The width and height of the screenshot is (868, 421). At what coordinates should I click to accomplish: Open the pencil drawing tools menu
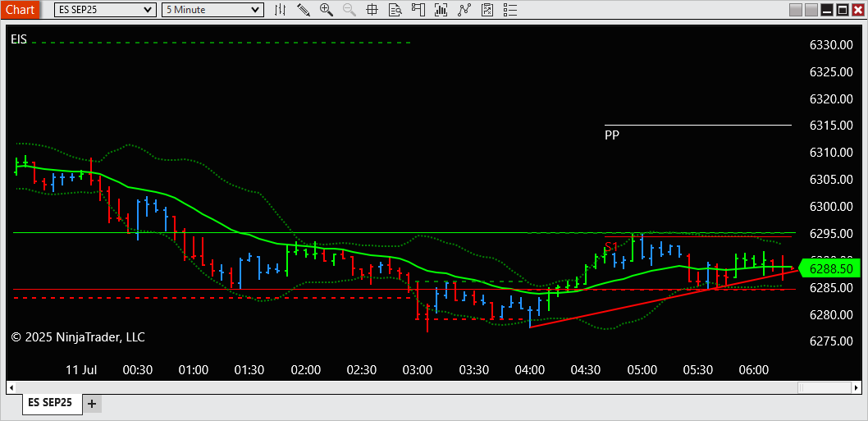point(304,9)
